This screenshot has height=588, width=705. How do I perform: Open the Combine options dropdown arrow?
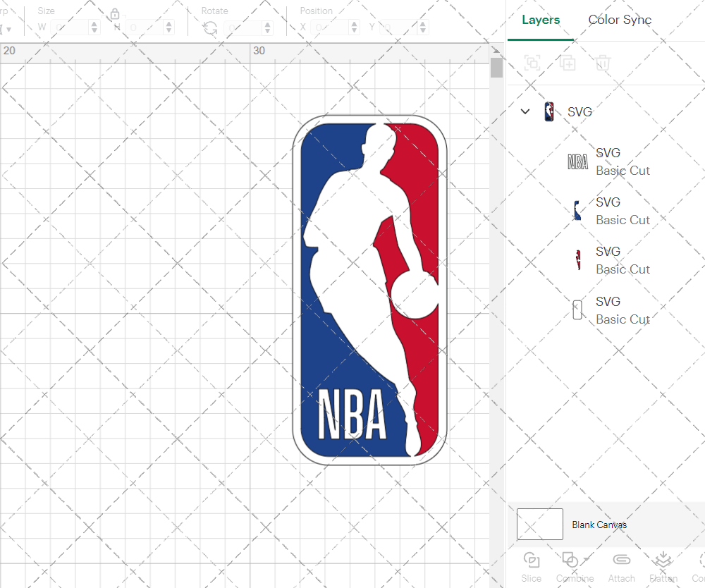coord(585,559)
